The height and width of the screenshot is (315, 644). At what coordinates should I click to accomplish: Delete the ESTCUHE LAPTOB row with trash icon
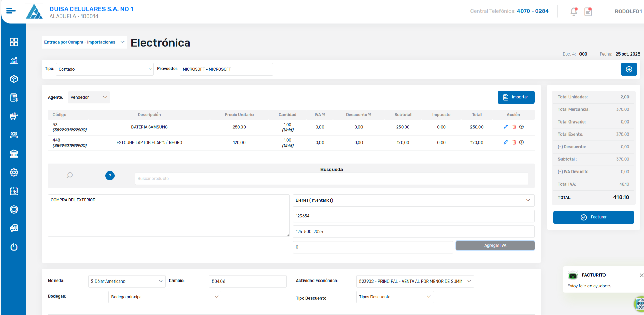514,142
